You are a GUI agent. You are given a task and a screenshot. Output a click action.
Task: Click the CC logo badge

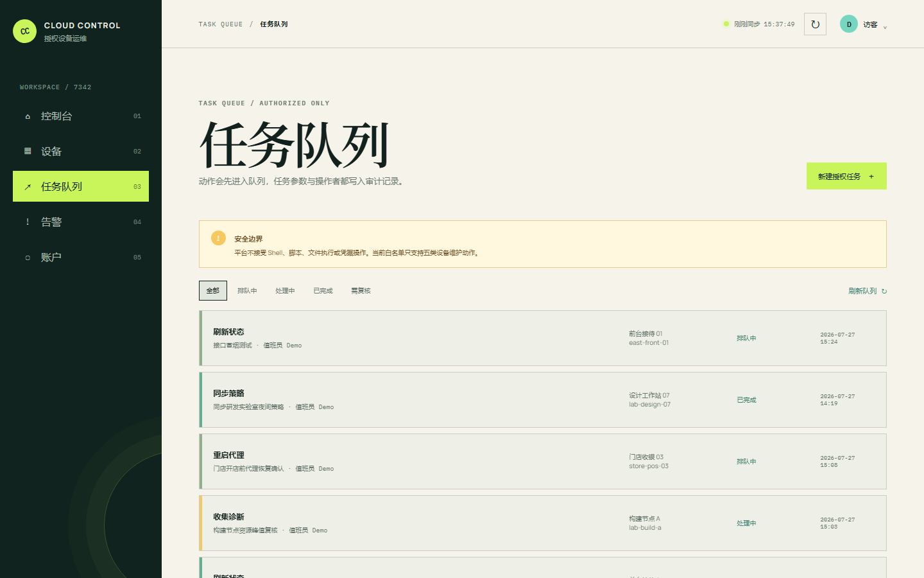(x=24, y=31)
